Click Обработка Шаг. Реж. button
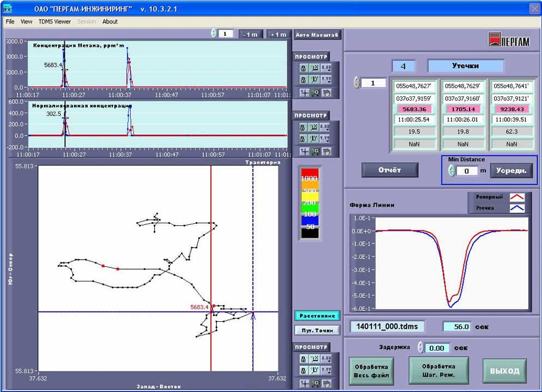 [x=439, y=370]
